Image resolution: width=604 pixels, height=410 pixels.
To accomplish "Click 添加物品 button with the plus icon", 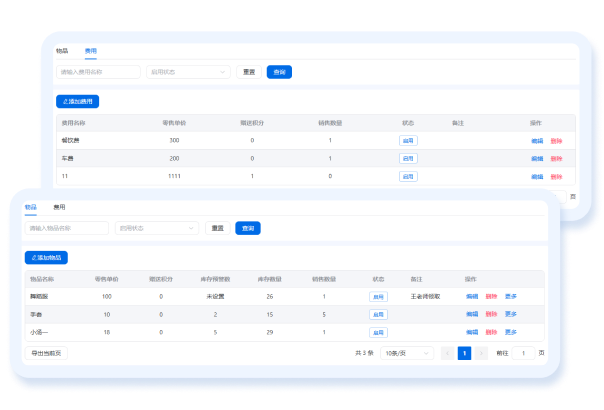I will click(x=46, y=258).
